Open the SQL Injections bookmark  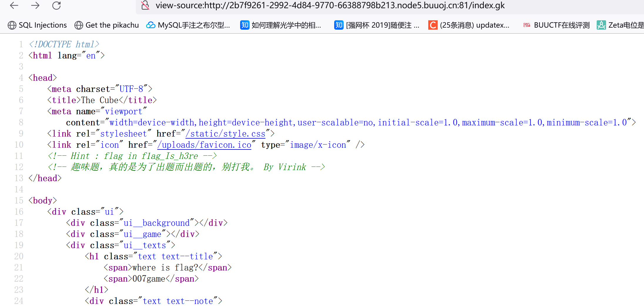(x=37, y=25)
